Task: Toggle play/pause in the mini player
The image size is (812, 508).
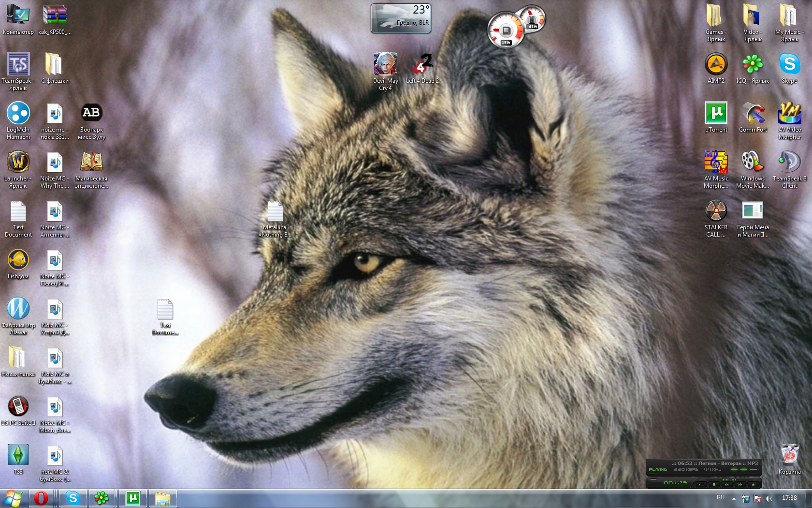Action: click(701, 484)
